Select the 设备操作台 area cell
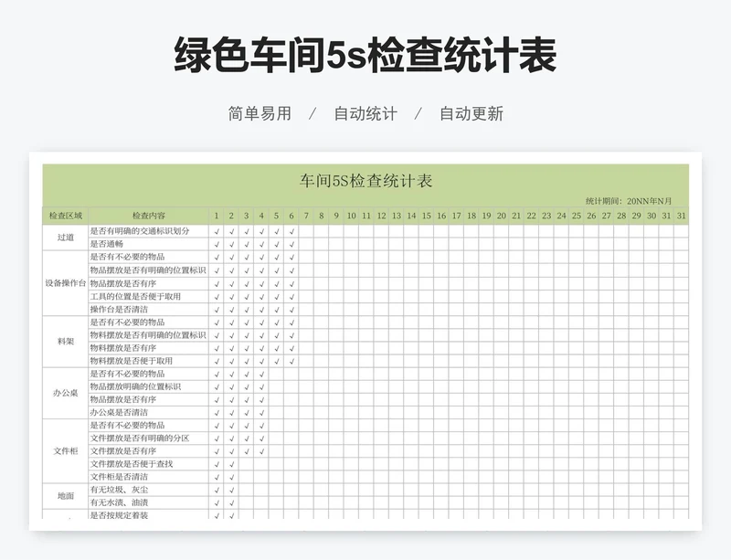Viewport: 731px width, 560px height. 65,283
